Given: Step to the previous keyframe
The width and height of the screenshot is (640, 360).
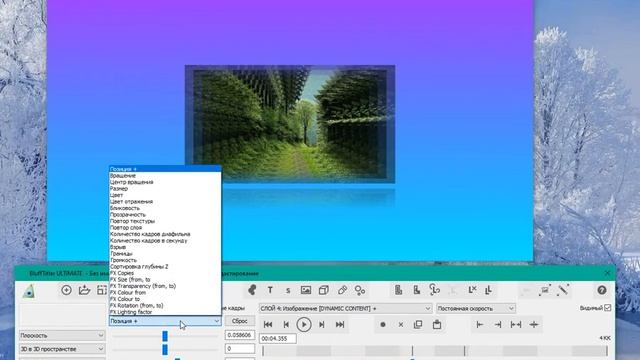Looking at the screenshot, I should click(x=286, y=324).
